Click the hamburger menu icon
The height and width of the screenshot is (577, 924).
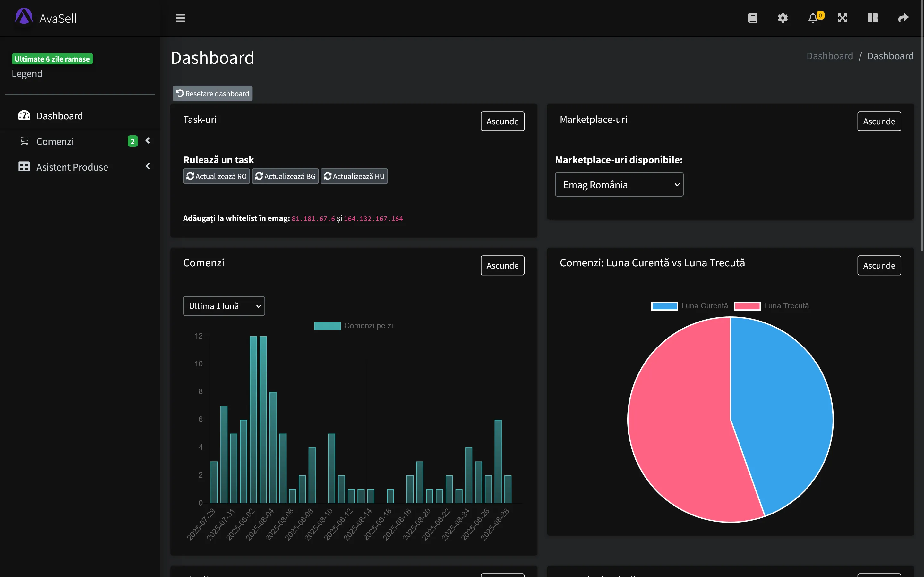pos(180,18)
